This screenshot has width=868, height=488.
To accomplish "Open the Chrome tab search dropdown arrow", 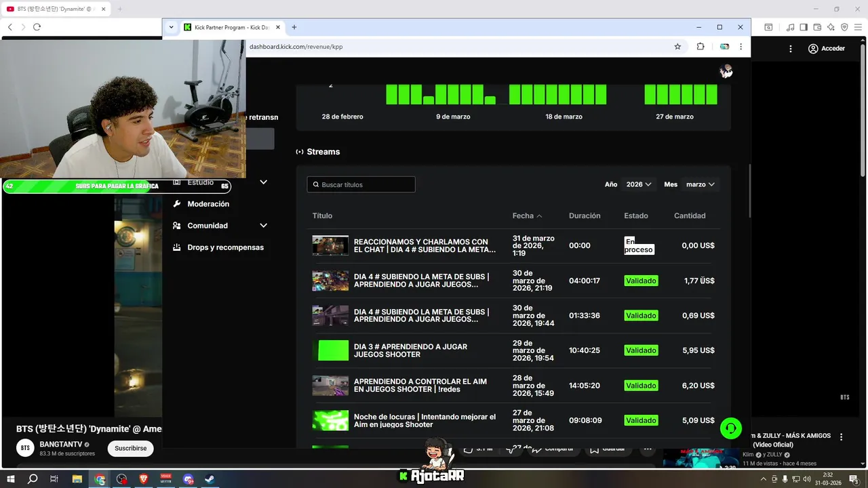I will click(171, 27).
